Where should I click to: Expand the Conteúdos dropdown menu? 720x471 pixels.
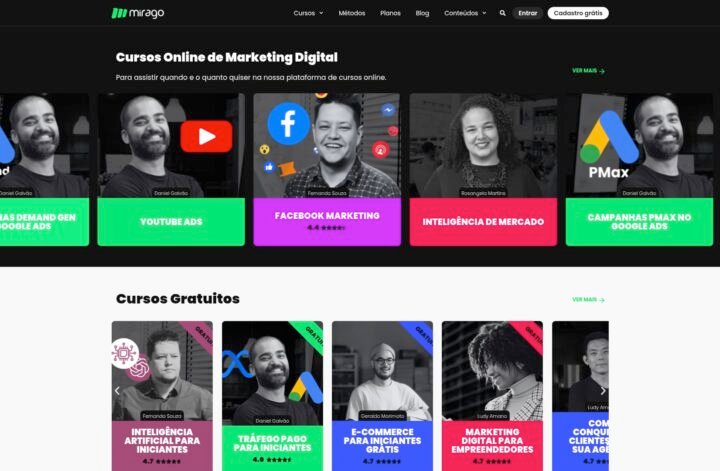point(465,13)
